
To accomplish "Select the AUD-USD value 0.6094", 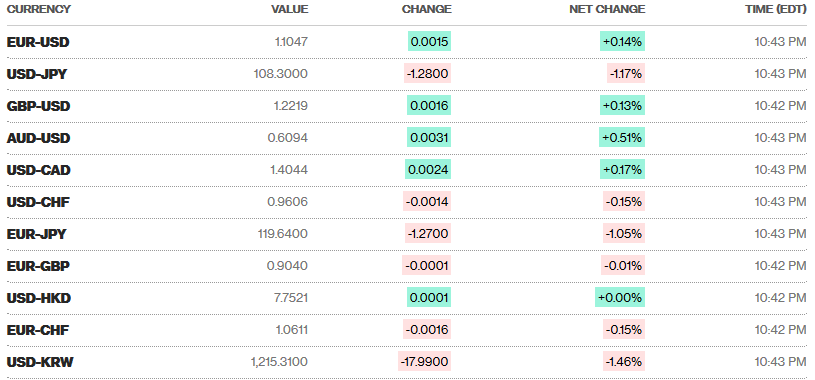I will point(288,138).
